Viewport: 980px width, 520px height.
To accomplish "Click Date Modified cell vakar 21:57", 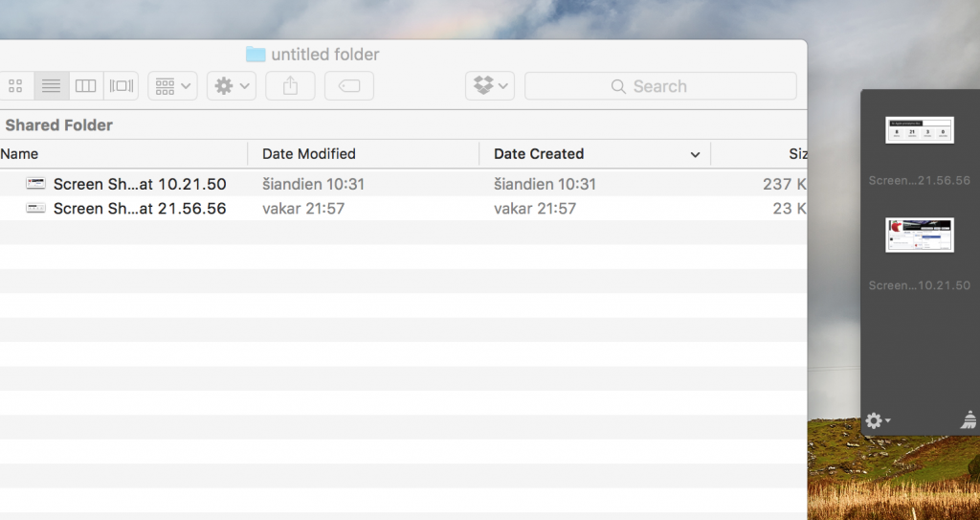I will tap(303, 209).
